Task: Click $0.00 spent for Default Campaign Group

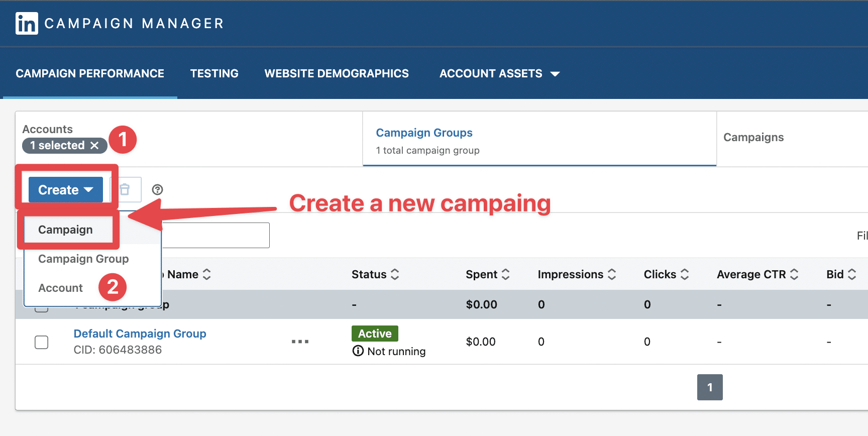Action: coord(481,342)
